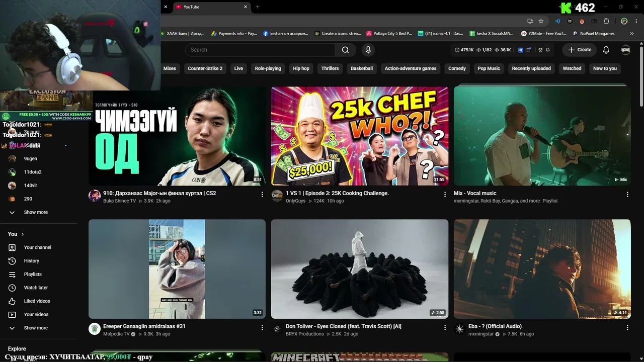The image size is (644, 362).
Task: Open the 11dota2 subscription channel
Action: pos(33,172)
